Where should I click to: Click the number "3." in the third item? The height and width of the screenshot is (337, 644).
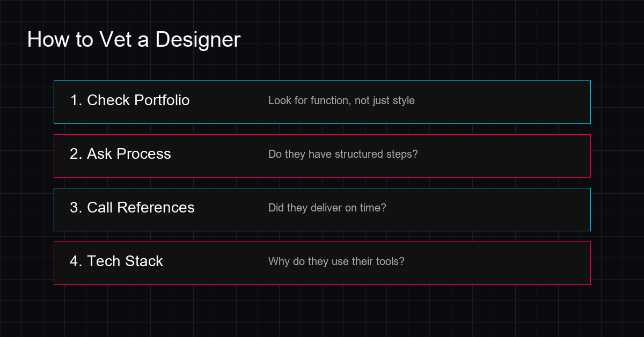pyautogui.click(x=76, y=208)
